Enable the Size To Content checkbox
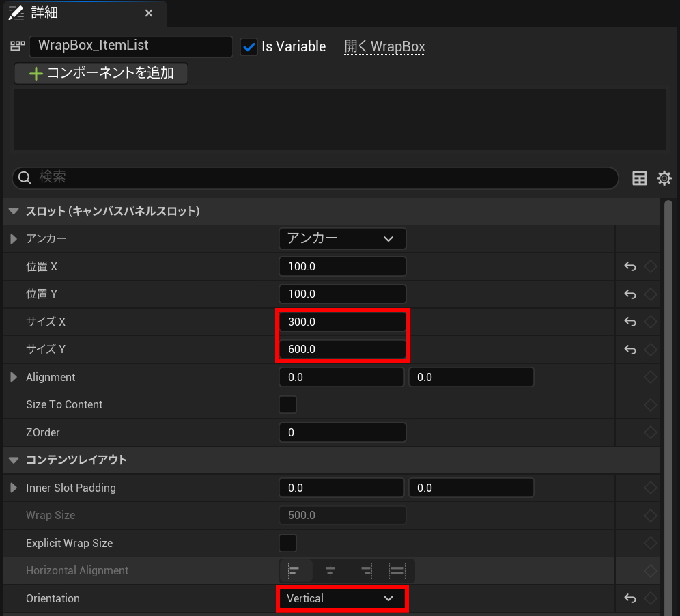Viewport: 680px width, 616px height. [288, 404]
